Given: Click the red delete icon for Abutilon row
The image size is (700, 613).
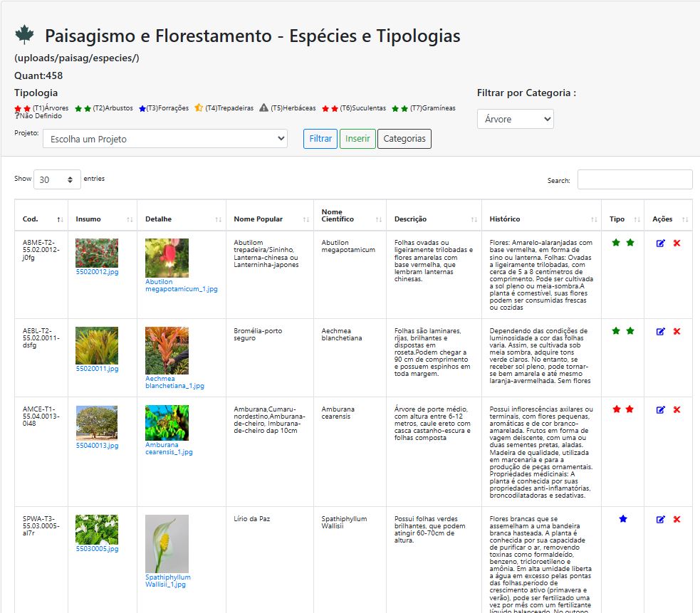Looking at the screenshot, I should (677, 243).
